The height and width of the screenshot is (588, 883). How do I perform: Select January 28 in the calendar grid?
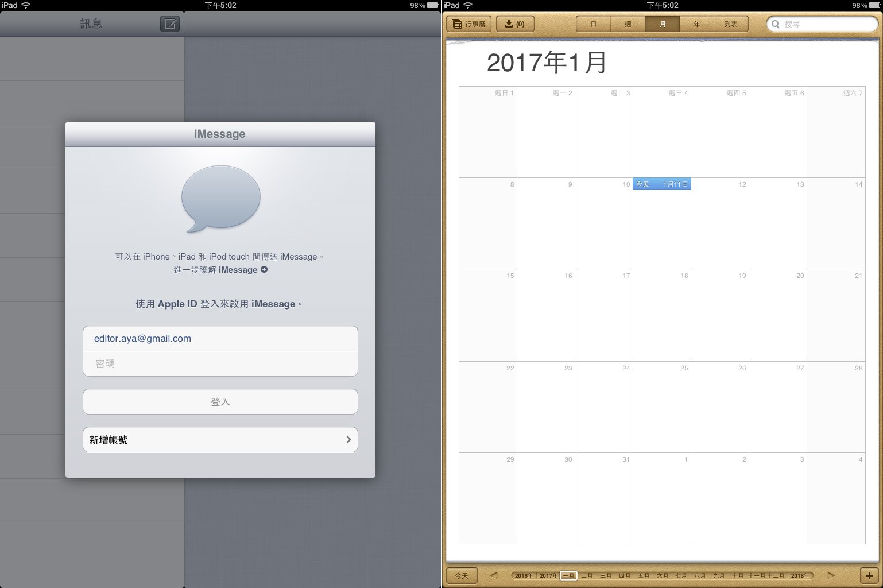coord(836,407)
